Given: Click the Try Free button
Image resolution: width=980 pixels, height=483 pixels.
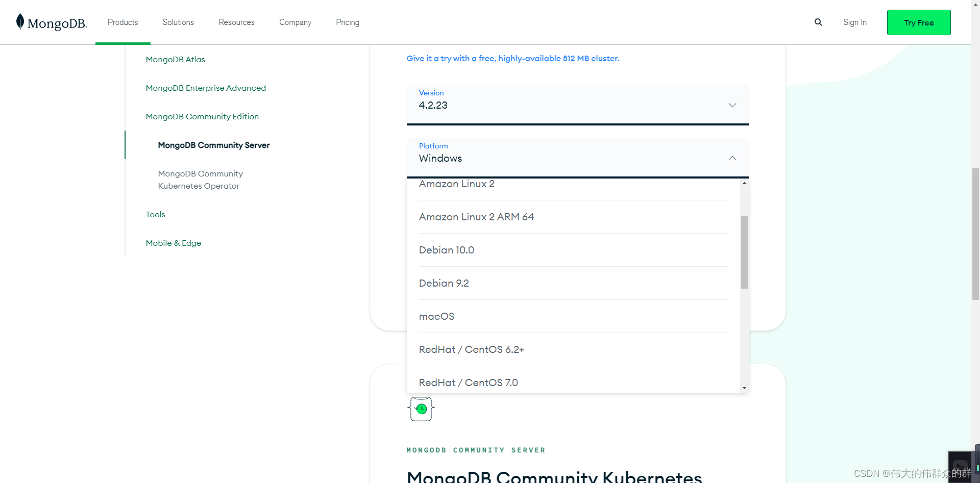Looking at the screenshot, I should click(919, 22).
